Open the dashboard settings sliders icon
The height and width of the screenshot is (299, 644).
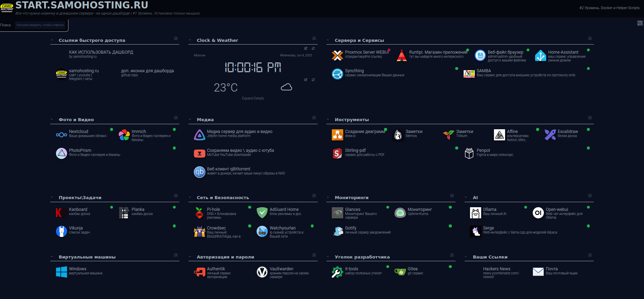coord(640,23)
